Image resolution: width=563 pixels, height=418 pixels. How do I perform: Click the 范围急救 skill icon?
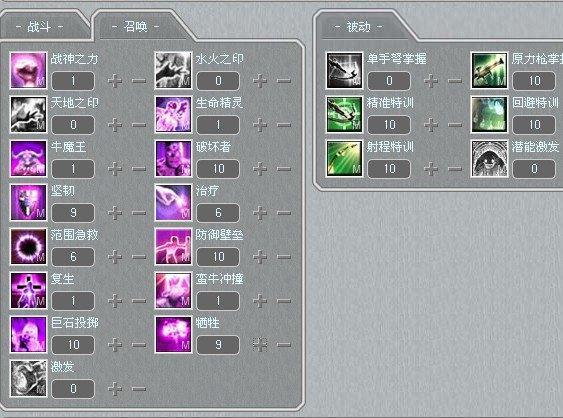tap(28, 246)
